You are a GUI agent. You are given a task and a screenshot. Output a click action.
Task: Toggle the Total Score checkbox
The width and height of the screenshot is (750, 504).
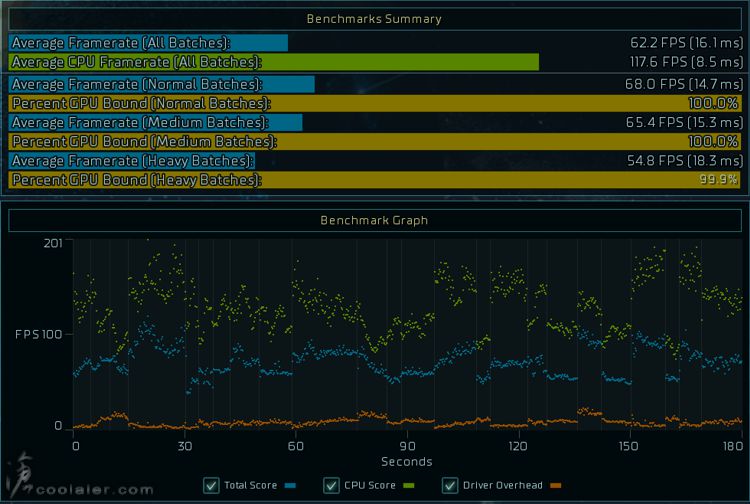click(x=211, y=485)
